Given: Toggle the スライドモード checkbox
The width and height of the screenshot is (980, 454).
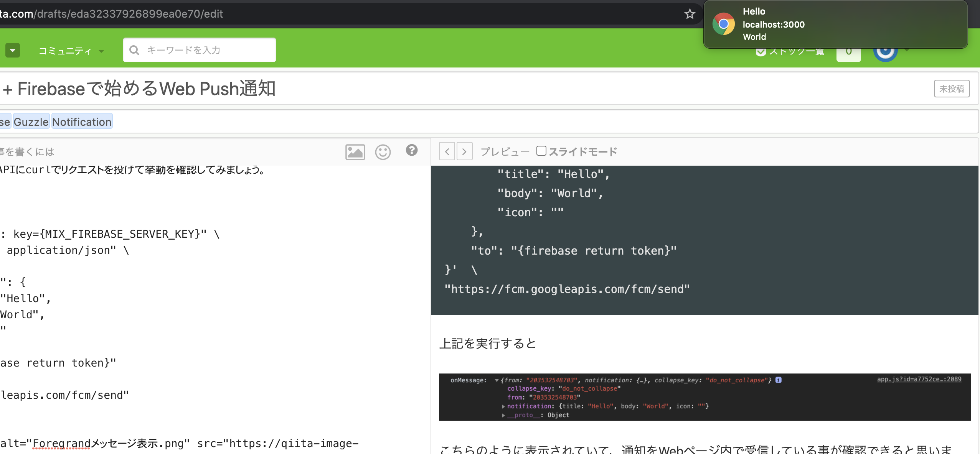Looking at the screenshot, I should click(x=541, y=151).
